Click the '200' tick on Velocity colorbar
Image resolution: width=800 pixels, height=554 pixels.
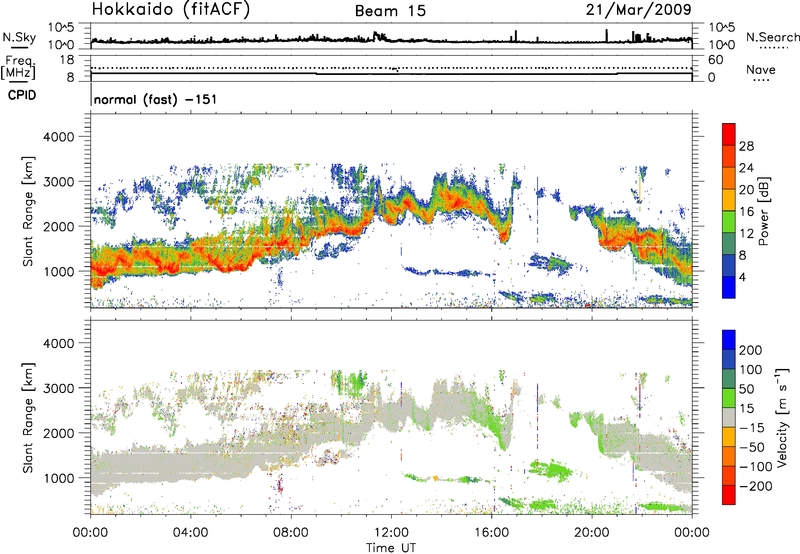751,350
